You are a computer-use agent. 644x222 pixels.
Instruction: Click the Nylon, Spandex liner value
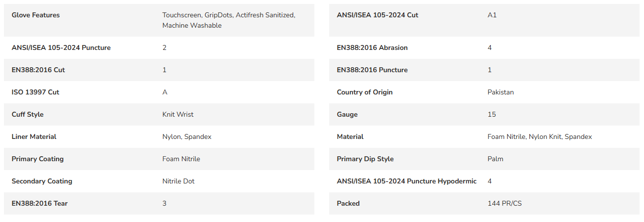click(x=187, y=137)
